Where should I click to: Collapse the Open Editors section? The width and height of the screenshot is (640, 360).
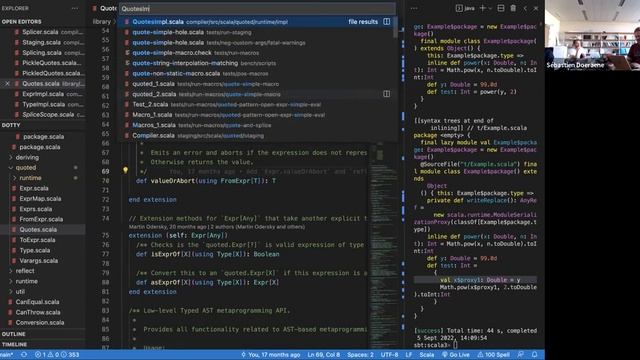(42, 22)
